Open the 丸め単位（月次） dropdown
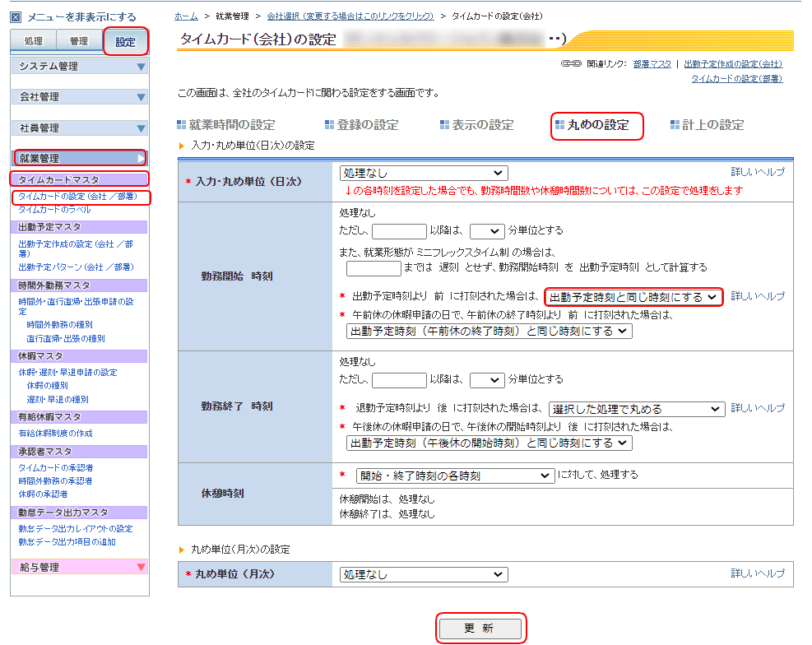812x645 pixels. pos(423,574)
